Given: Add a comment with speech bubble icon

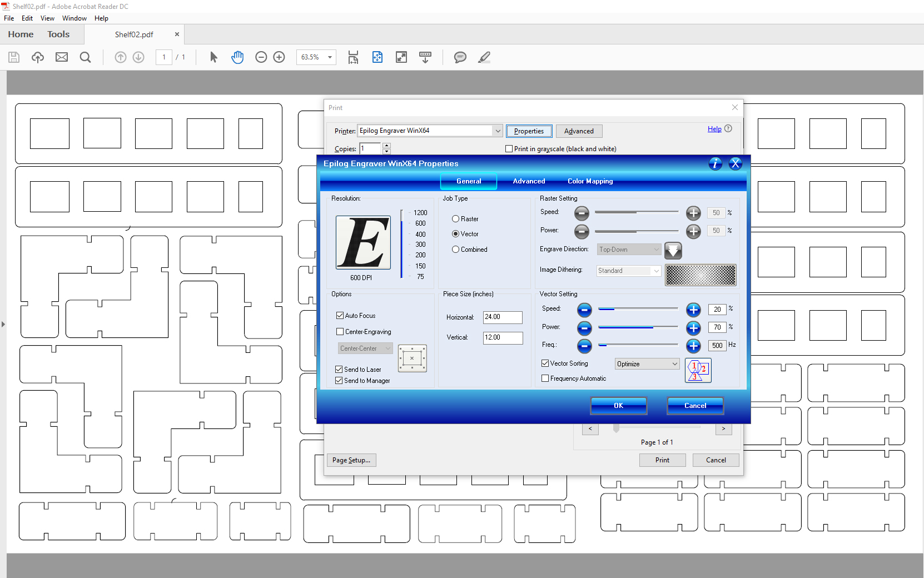Looking at the screenshot, I should [x=460, y=57].
